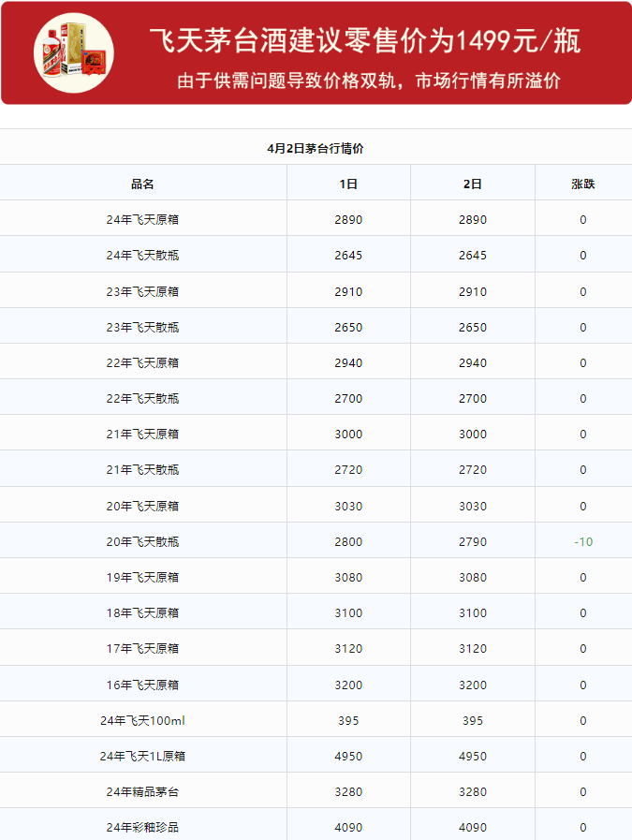Image resolution: width=632 pixels, height=840 pixels.
Task: Select the 18年飞天原箱 row name
Action: (x=142, y=612)
